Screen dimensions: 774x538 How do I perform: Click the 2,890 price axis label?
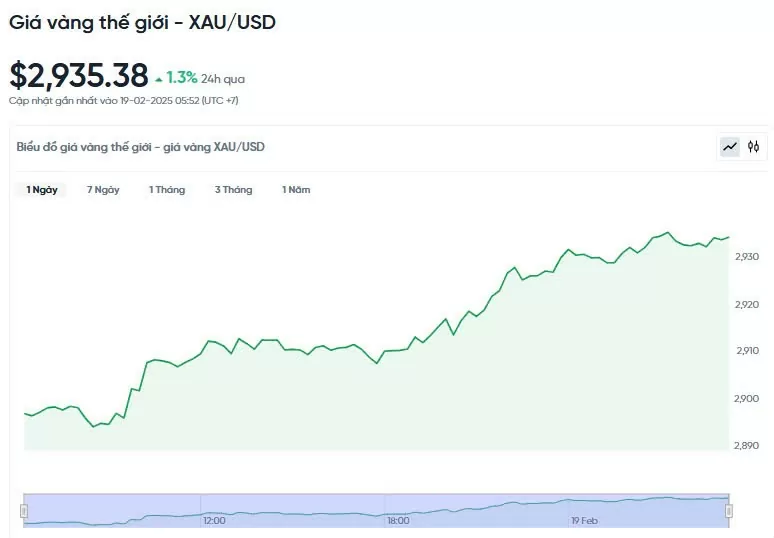pos(747,445)
